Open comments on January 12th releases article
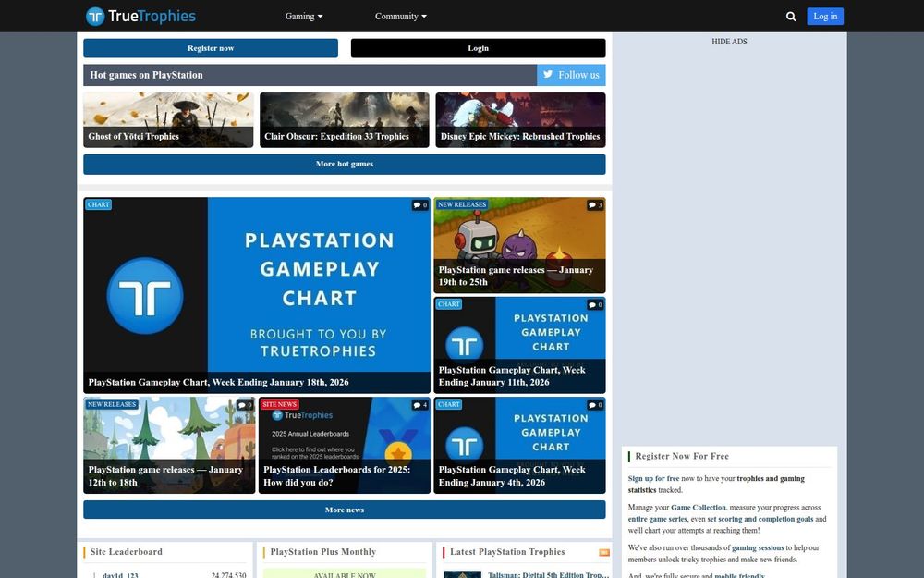924x578 pixels. 245,405
